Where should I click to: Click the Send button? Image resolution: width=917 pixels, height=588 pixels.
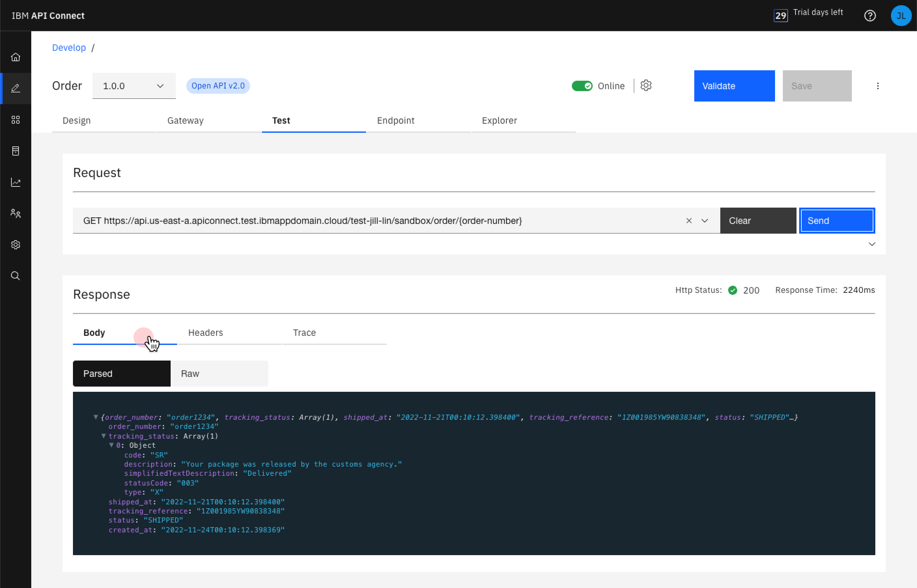[836, 221]
